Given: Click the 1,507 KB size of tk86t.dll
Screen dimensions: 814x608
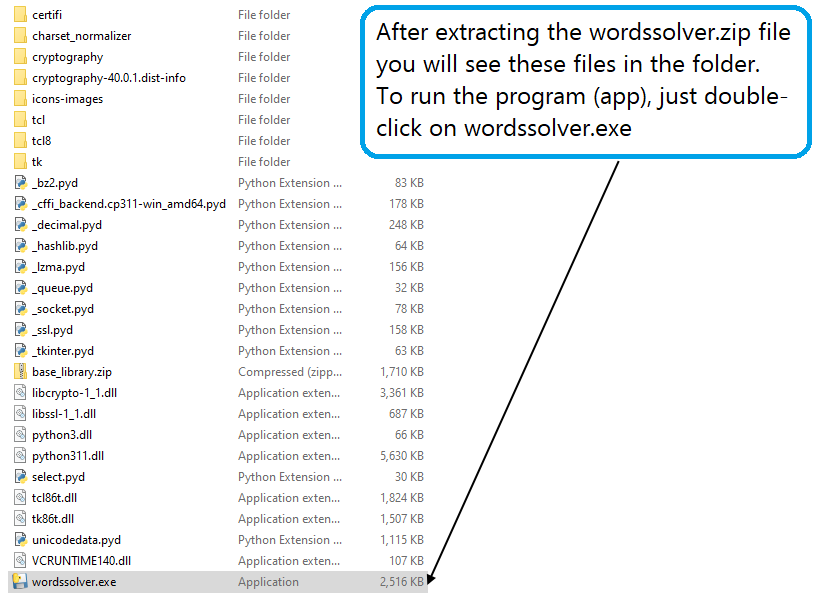Looking at the screenshot, I should [401, 519].
